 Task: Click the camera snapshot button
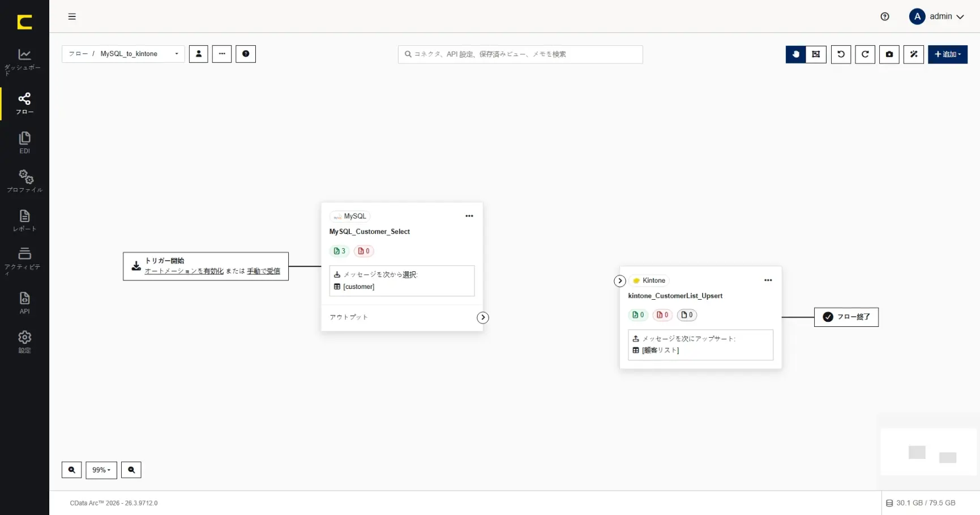coord(889,54)
